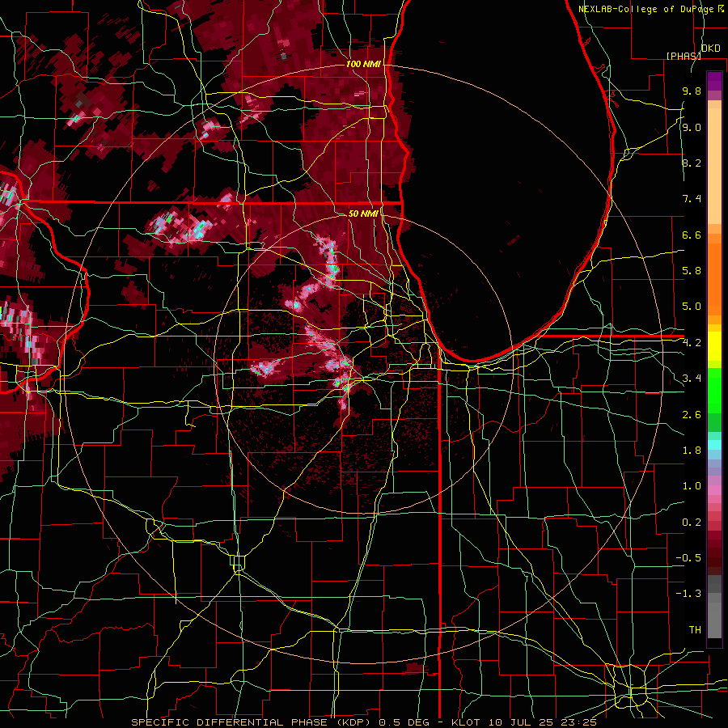
Task: Select the 3.4 scale value
Action: pyautogui.click(x=692, y=379)
